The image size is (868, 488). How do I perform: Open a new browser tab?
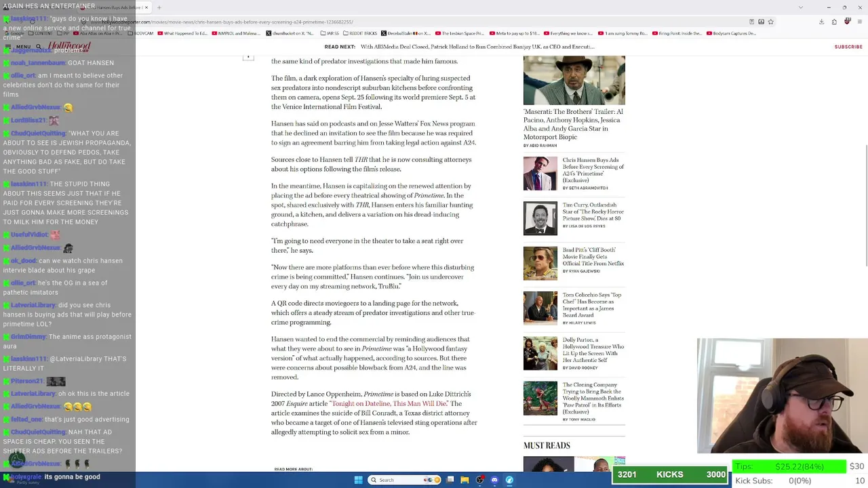pos(159,7)
